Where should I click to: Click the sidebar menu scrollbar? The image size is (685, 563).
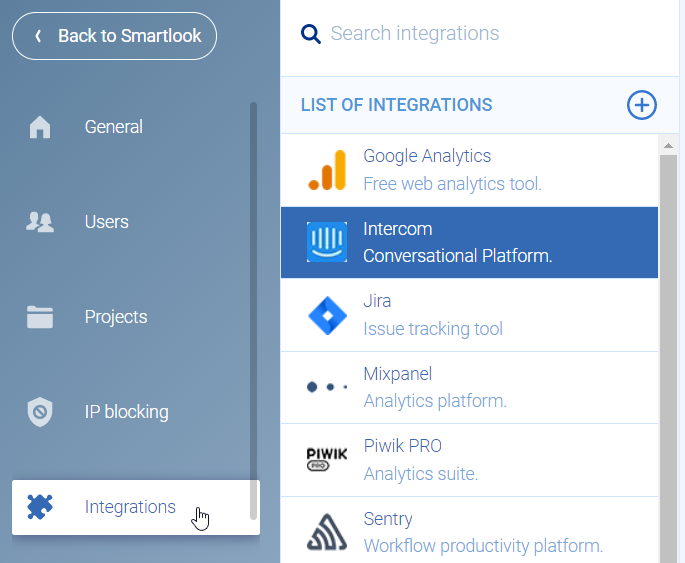(253, 311)
